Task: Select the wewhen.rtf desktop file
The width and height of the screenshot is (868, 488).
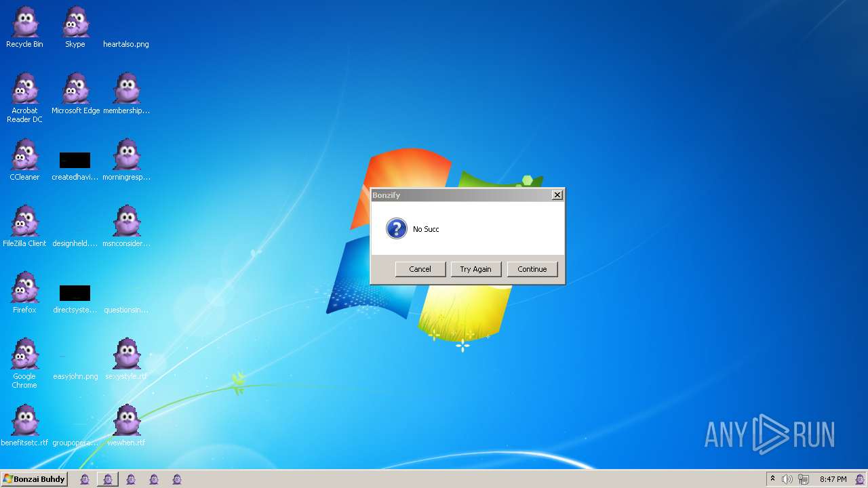Action: (x=126, y=427)
